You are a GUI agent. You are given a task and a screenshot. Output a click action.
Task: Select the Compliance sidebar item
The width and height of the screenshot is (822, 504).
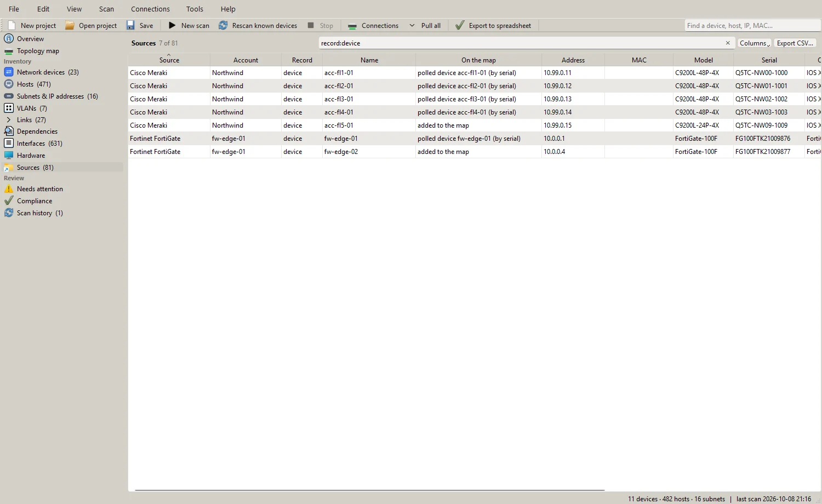click(35, 201)
